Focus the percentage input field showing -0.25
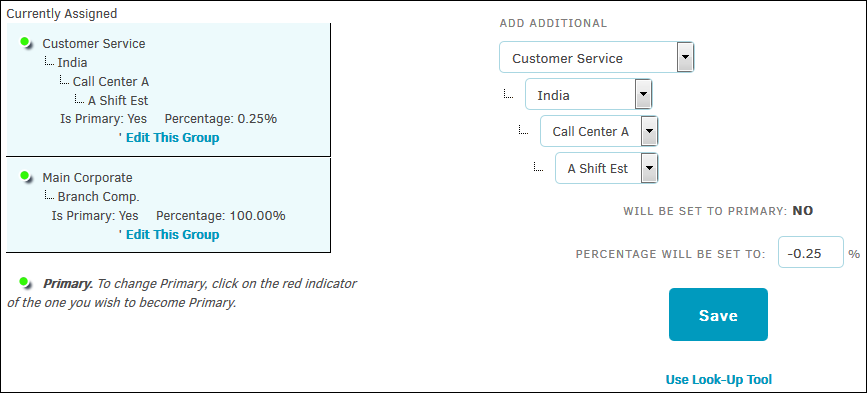The width and height of the screenshot is (867, 393). [811, 252]
